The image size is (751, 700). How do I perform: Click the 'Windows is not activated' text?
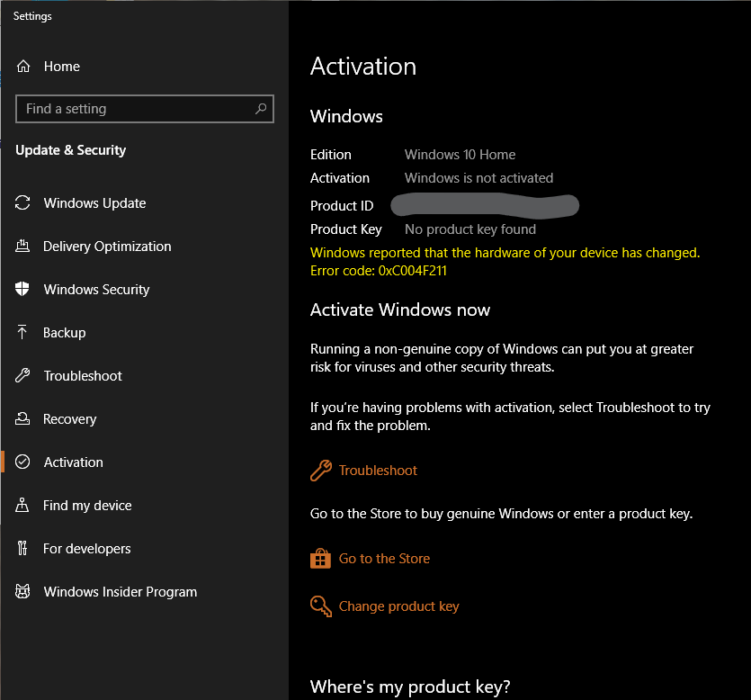click(479, 178)
